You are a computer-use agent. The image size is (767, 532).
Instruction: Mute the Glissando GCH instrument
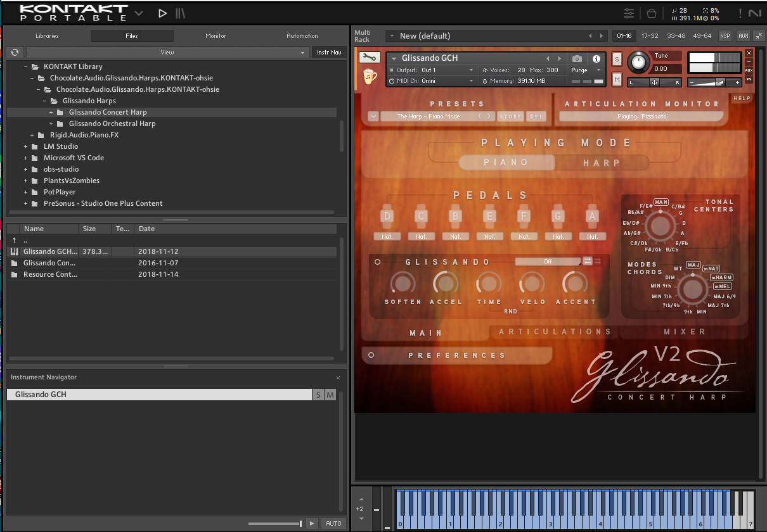tap(617, 79)
